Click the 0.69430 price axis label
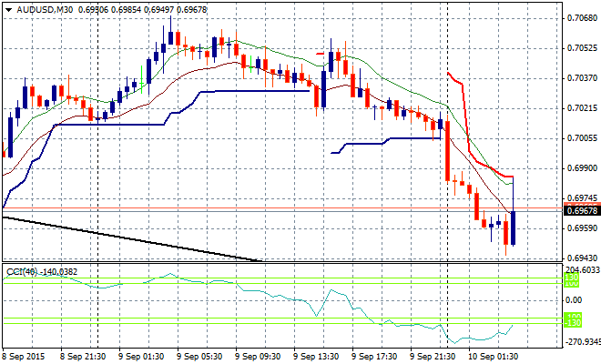 pyautogui.click(x=582, y=258)
